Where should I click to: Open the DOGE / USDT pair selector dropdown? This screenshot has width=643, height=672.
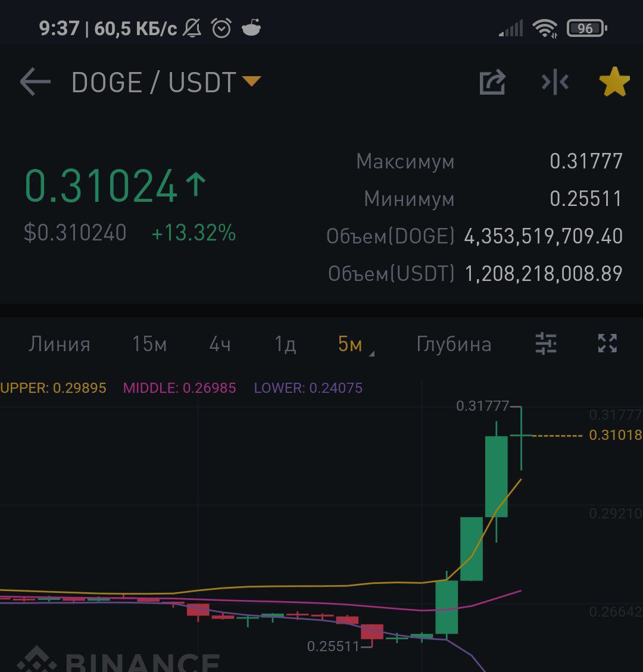coord(166,82)
